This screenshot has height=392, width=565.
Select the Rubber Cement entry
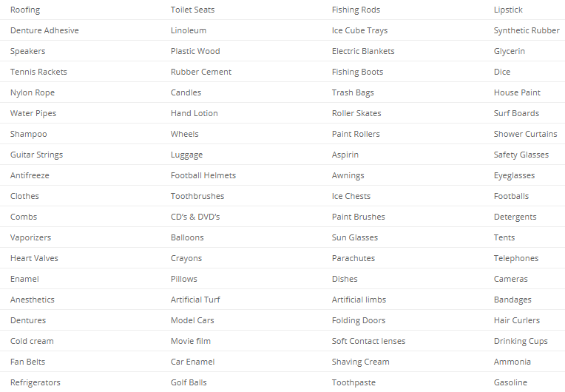(x=201, y=72)
